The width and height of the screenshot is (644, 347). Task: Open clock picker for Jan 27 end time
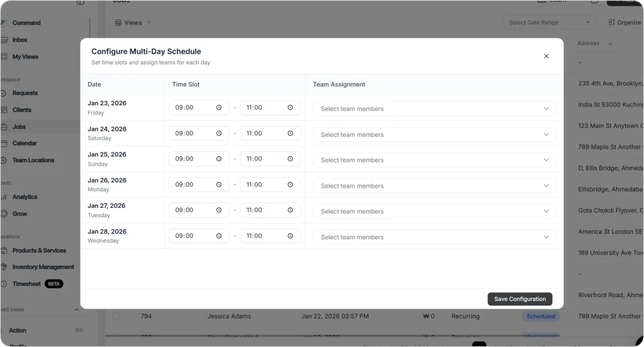click(290, 210)
